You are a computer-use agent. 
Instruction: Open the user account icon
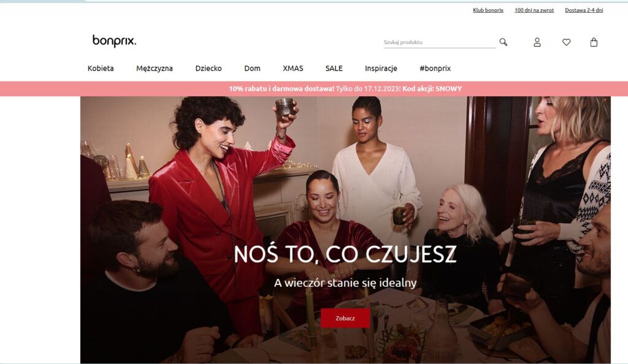537,42
